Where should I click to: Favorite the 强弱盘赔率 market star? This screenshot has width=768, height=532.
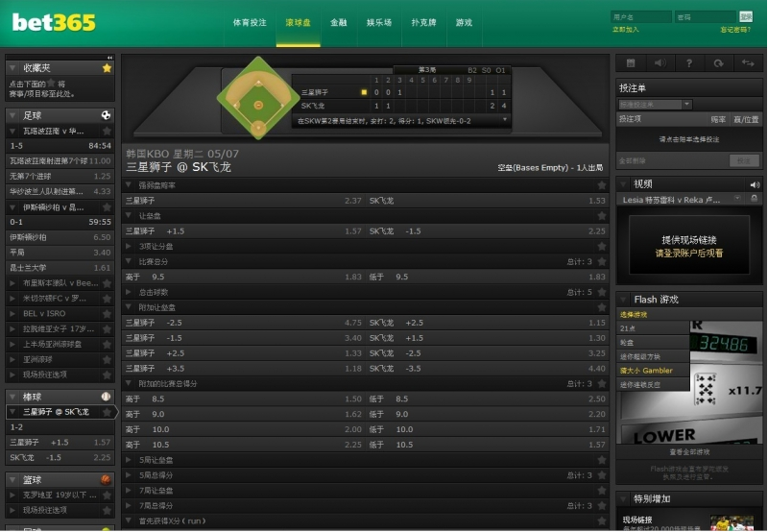[602, 185]
